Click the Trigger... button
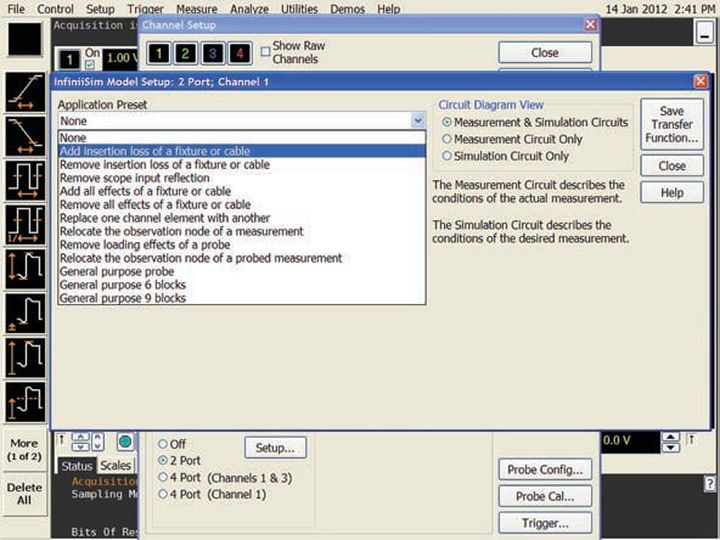The width and height of the screenshot is (720, 540). [x=545, y=523]
